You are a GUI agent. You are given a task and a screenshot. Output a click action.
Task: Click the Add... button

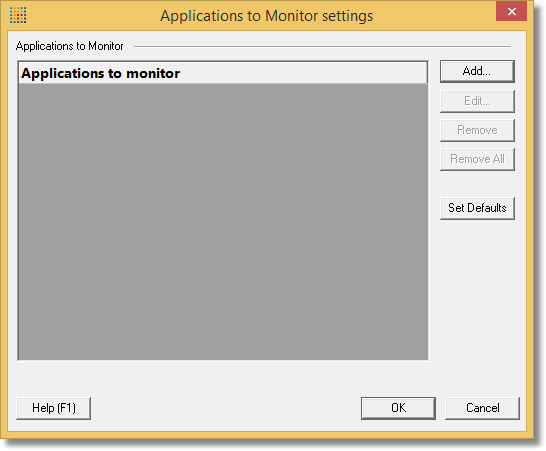[477, 71]
